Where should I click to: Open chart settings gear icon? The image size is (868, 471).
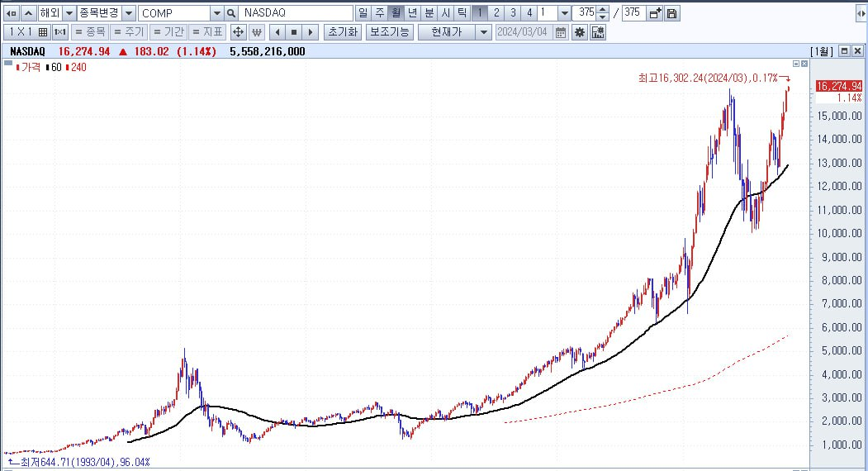(x=580, y=32)
